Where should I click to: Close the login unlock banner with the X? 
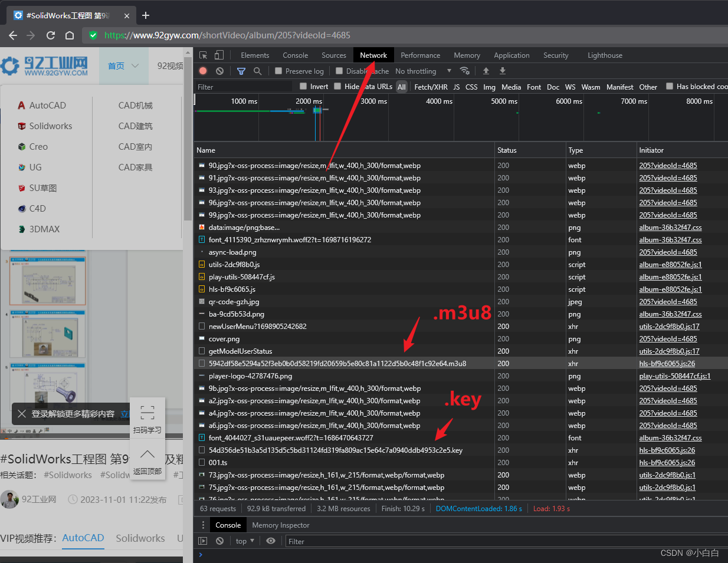point(21,414)
